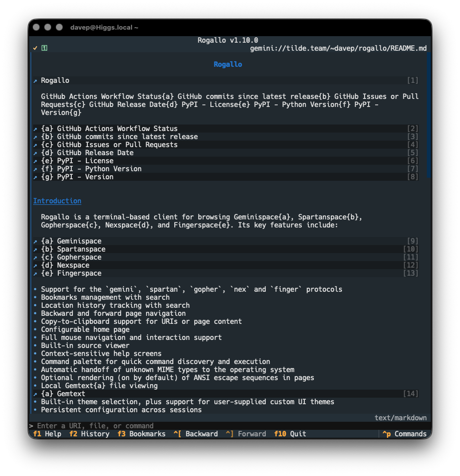This screenshot has height=476, width=460.
Task: Open Bookmarks via the f3 footer key
Action: click(142, 434)
